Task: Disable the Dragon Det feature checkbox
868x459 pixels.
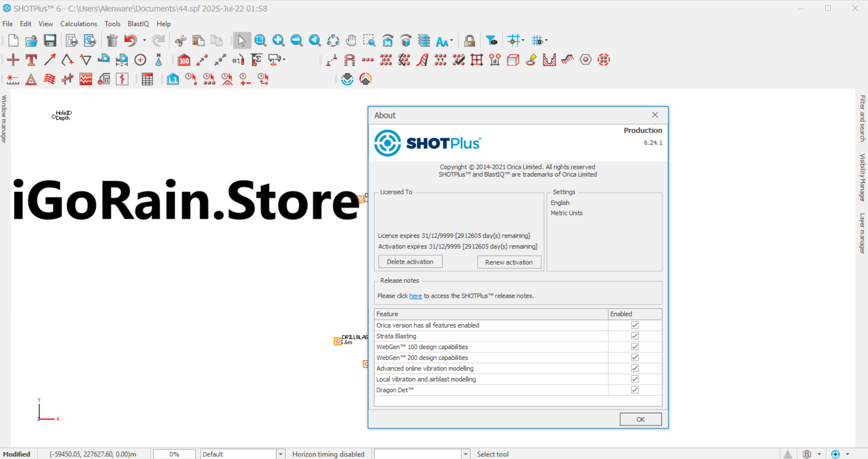Action: point(634,390)
